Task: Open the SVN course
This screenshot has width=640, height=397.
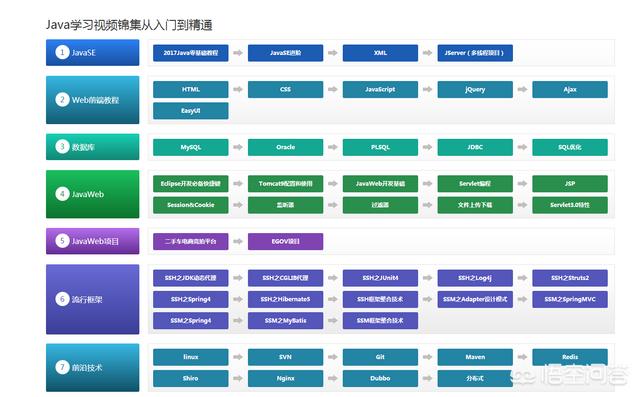Action: 285,357
